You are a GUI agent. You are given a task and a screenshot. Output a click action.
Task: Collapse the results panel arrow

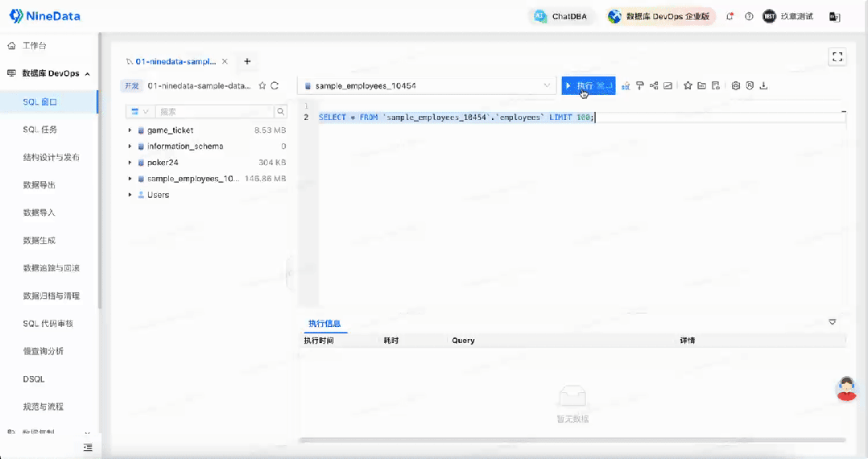(832, 321)
